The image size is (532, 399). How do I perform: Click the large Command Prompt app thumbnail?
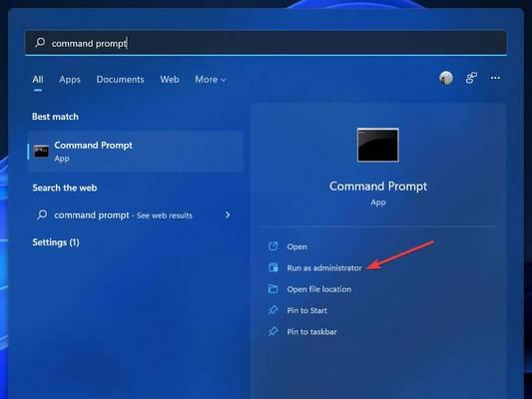tap(378, 145)
